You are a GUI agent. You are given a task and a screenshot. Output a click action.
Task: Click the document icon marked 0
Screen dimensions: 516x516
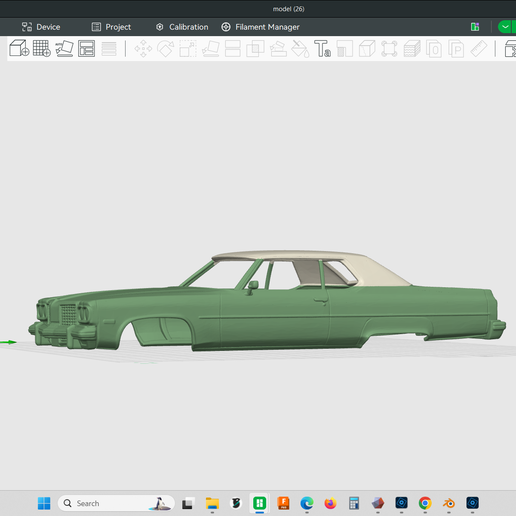(x=434, y=49)
